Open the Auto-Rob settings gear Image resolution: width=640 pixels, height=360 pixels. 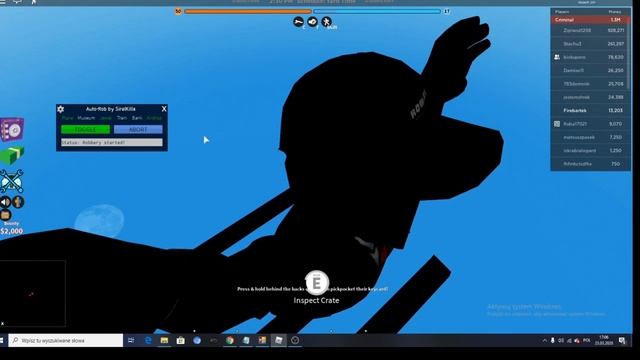(61, 109)
